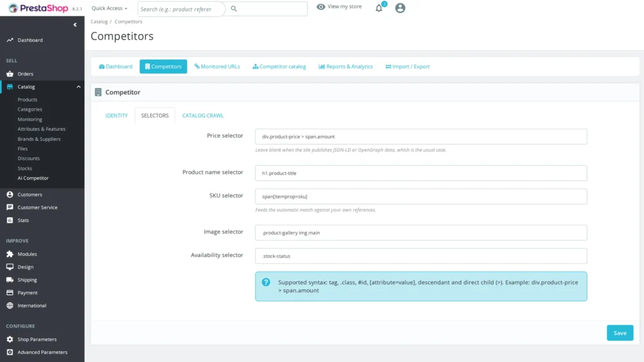
Task: Click the View my store eye icon
Action: [x=321, y=6]
